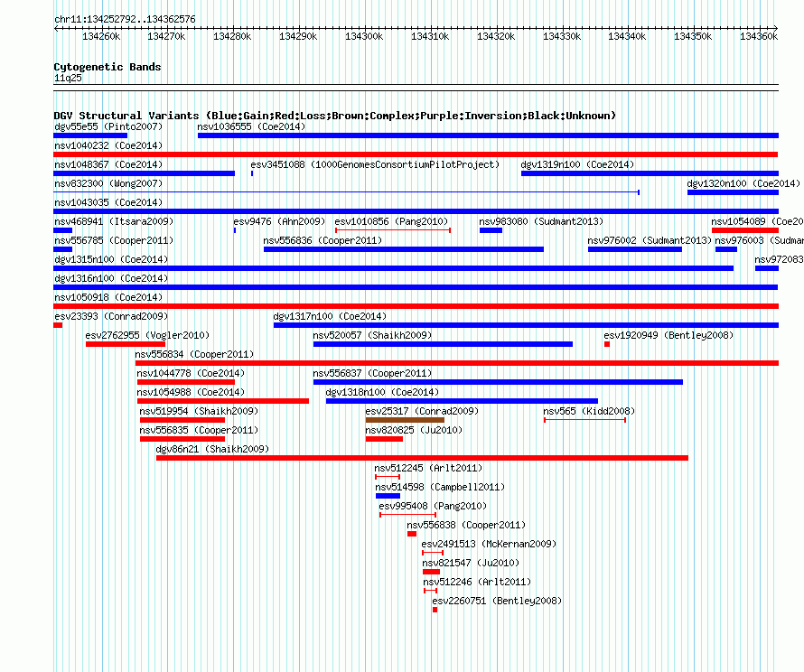Select the nsv556836 (Cooper2011) blue bar
Screen dimensions: 804x672
(404, 249)
